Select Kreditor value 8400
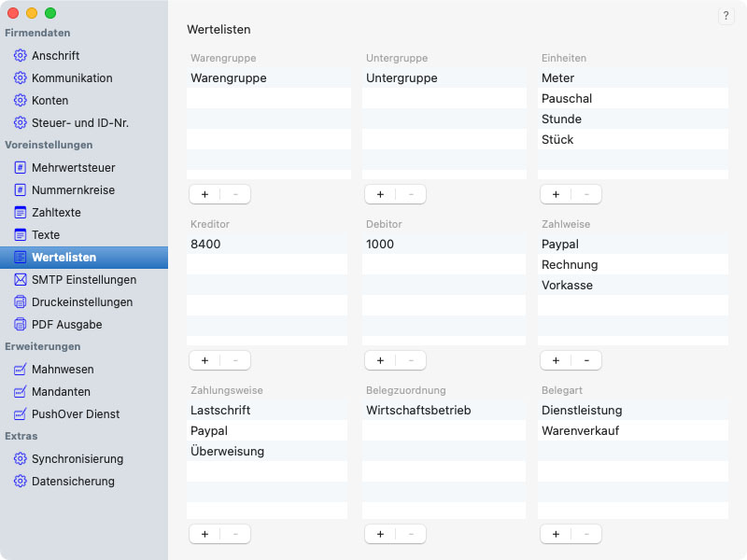The image size is (747, 560). pyautogui.click(x=205, y=245)
